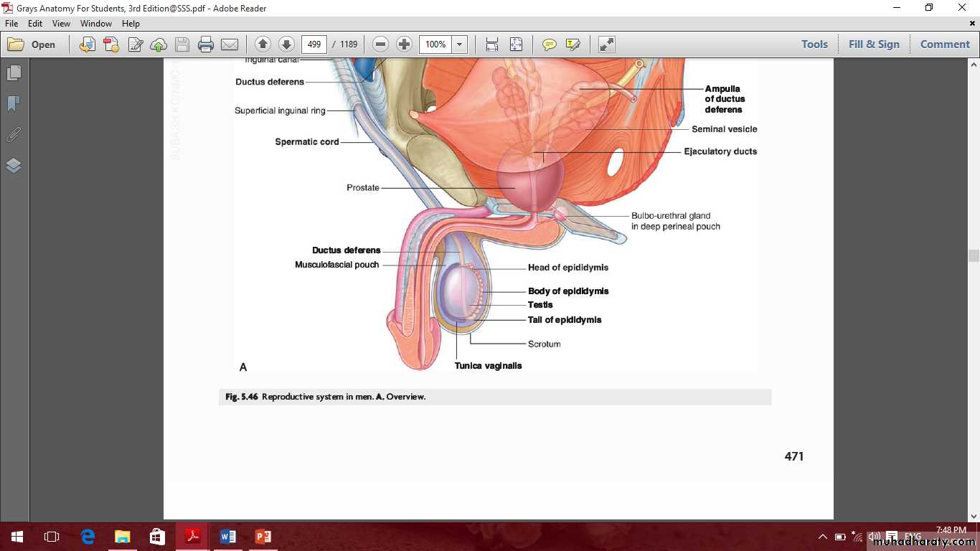Click the Fill & Sign button
Image resolution: width=980 pixels, height=551 pixels.
coord(874,44)
